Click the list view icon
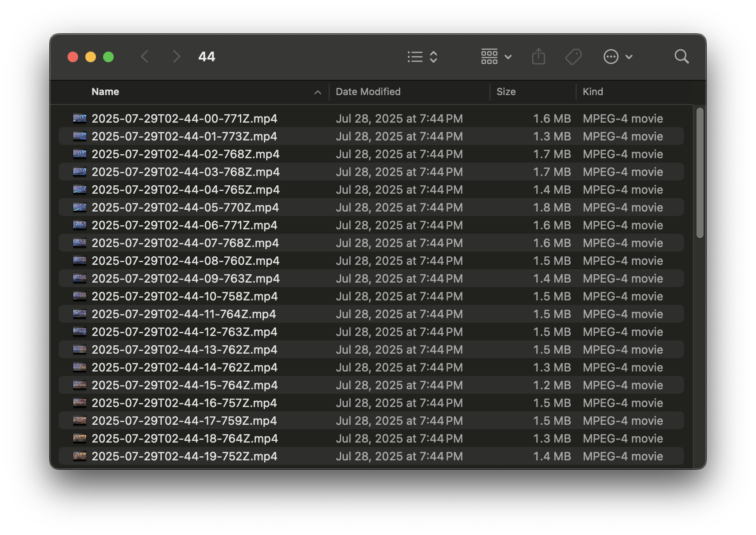The width and height of the screenshot is (756, 535). pos(415,57)
